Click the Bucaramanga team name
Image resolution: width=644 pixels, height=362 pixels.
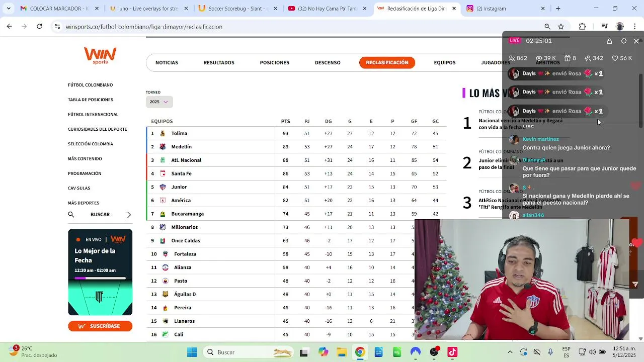tap(187, 214)
